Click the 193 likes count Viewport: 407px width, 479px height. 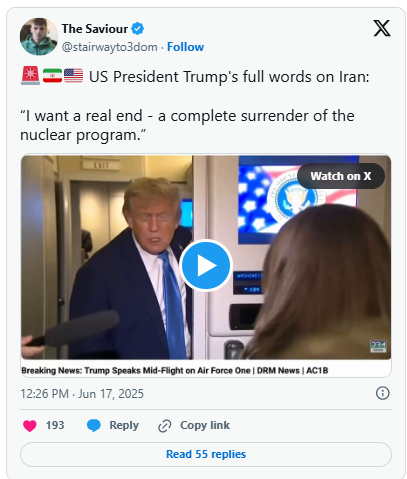55,425
